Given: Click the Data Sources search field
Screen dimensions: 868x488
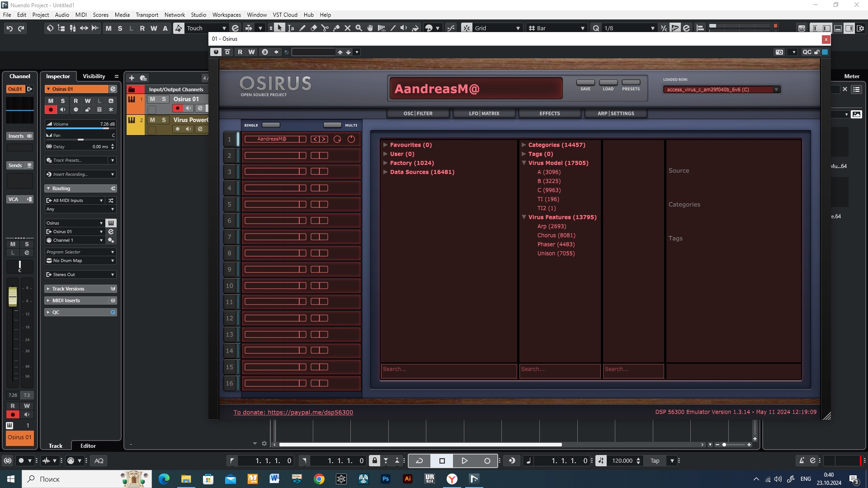Looking at the screenshot, I should [x=448, y=369].
